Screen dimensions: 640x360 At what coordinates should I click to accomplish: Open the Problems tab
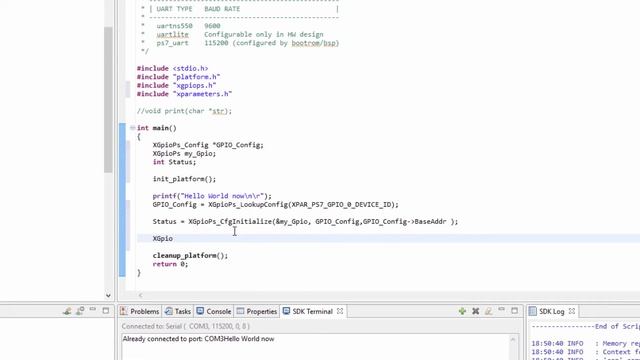coord(140,311)
